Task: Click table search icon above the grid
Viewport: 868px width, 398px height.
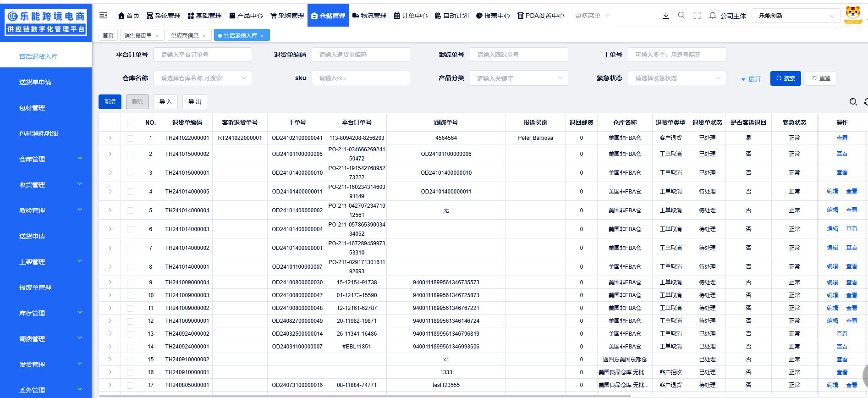Action: point(853,102)
